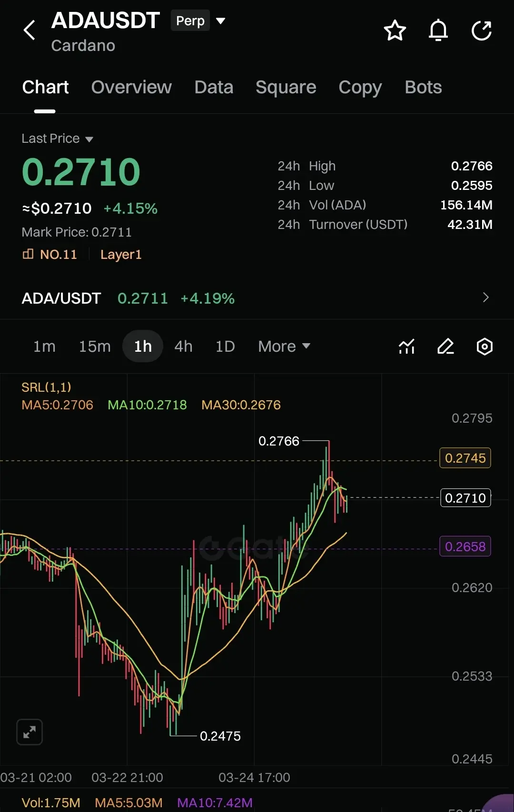Tap the 24h Turnover value 42.31M
This screenshot has width=514, height=812.
pyautogui.click(x=470, y=225)
